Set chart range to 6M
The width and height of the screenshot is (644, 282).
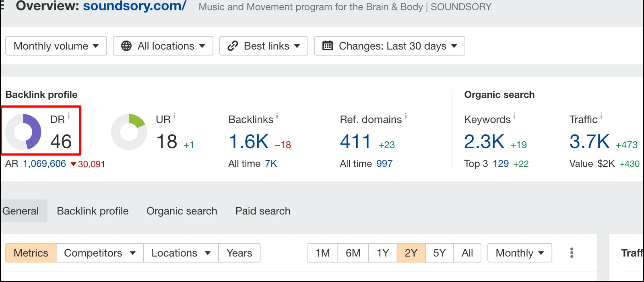pyautogui.click(x=353, y=253)
